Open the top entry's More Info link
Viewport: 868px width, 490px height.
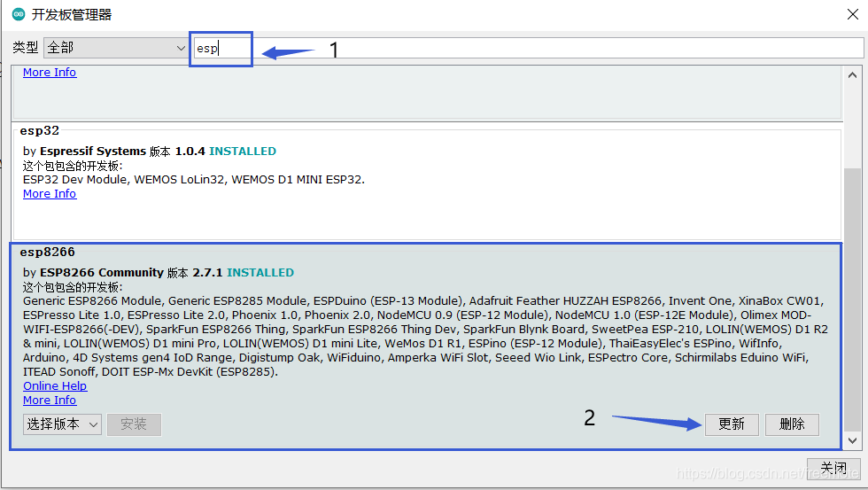tap(50, 73)
